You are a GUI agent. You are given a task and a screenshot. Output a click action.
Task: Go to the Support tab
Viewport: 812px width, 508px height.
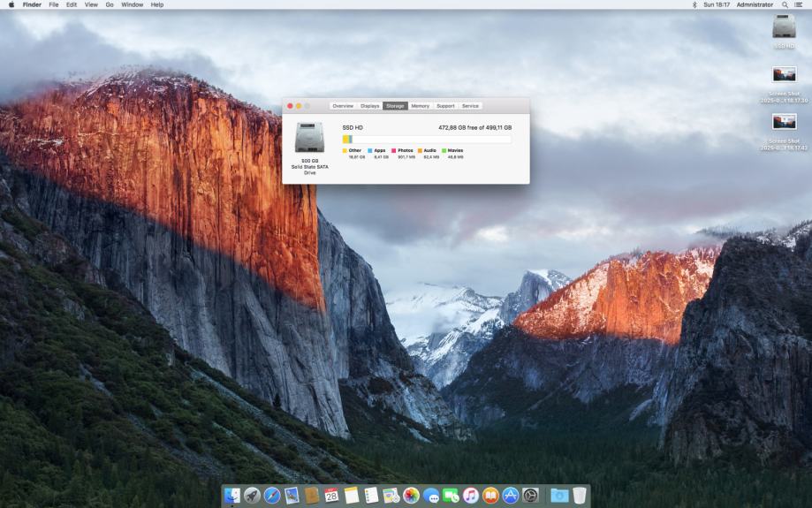pos(445,106)
